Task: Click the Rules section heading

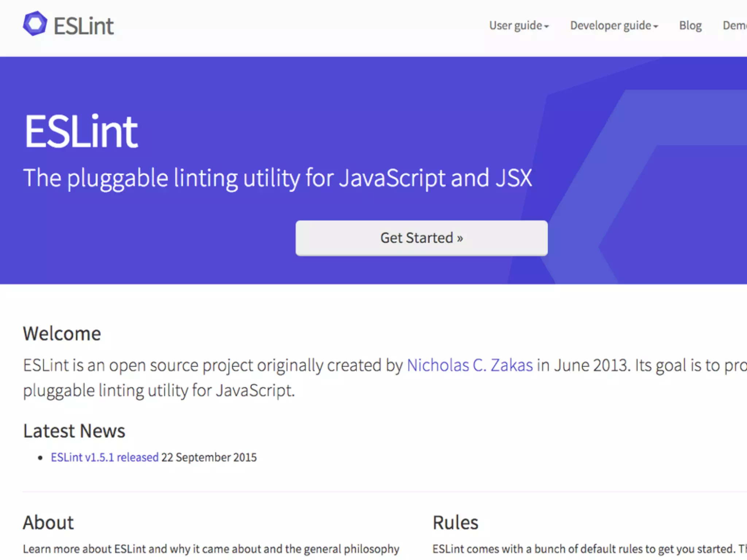Action: (455, 522)
